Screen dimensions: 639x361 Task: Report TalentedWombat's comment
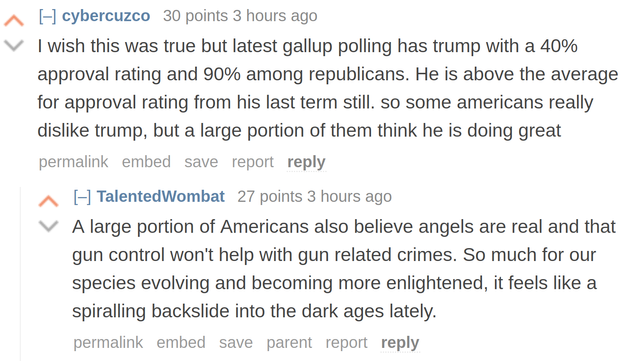coord(346,343)
